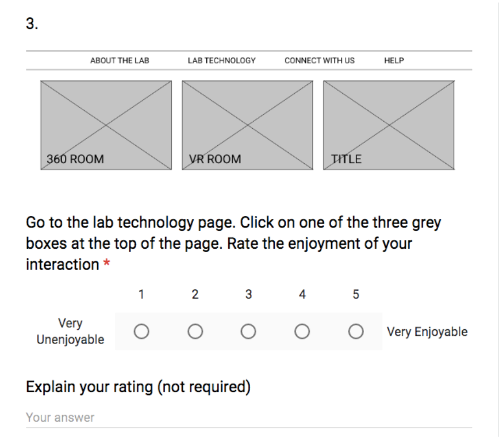This screenshot has width=499, height=448.
Task: Focus the 'Your answer' text field
Action: [x=249, y=418]
